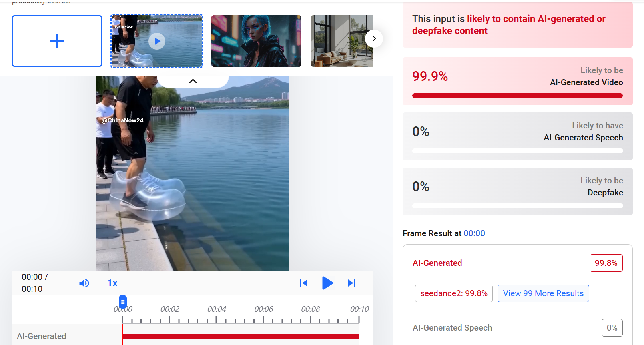Viewport: 644px width, 345px height.
Task: Mute the video with the speaker icon
Action: point(84,283)
